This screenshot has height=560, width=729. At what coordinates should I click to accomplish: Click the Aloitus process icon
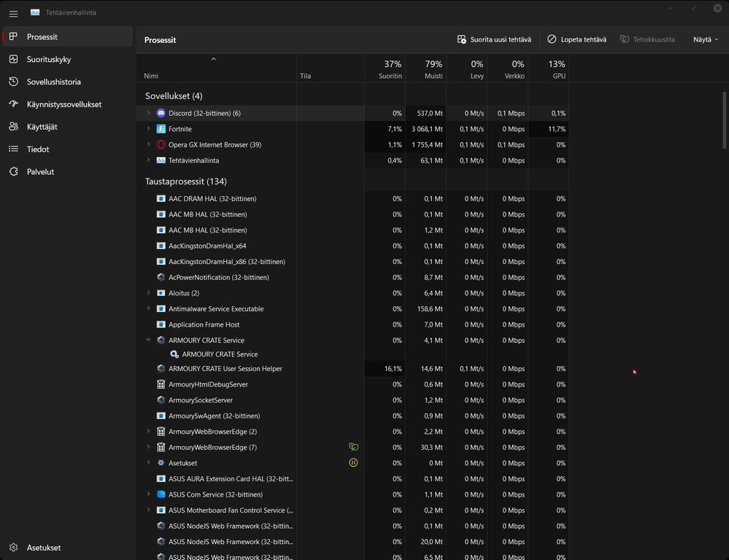coord(161,293)
